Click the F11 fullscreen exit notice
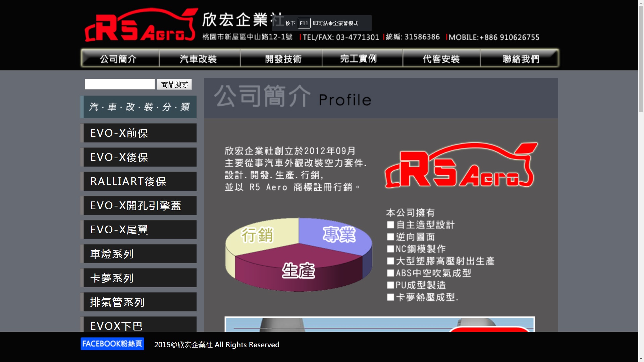 pyautogui.click(x=322, y=23)
